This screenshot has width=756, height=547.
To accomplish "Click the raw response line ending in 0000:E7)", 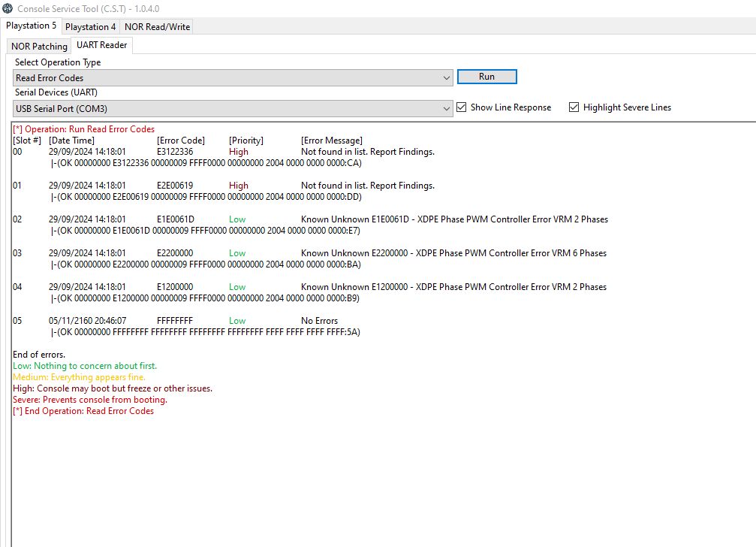I will coord(206,231).
